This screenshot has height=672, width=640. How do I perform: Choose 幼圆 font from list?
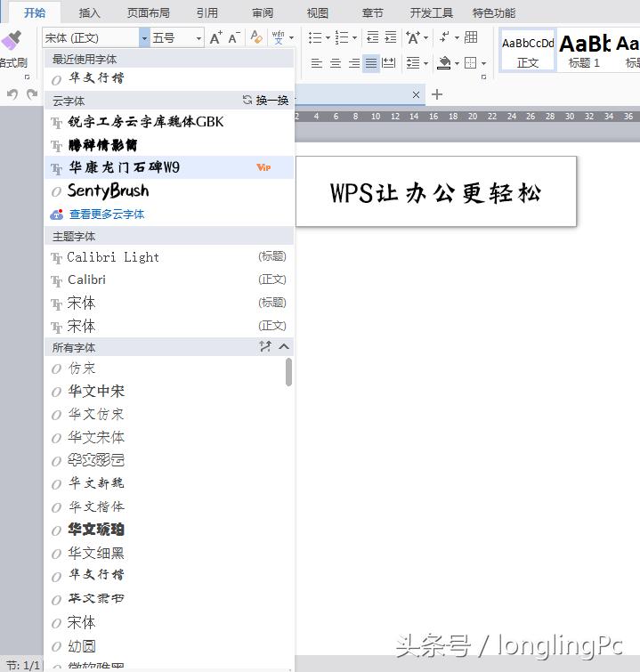click(165, 646)
